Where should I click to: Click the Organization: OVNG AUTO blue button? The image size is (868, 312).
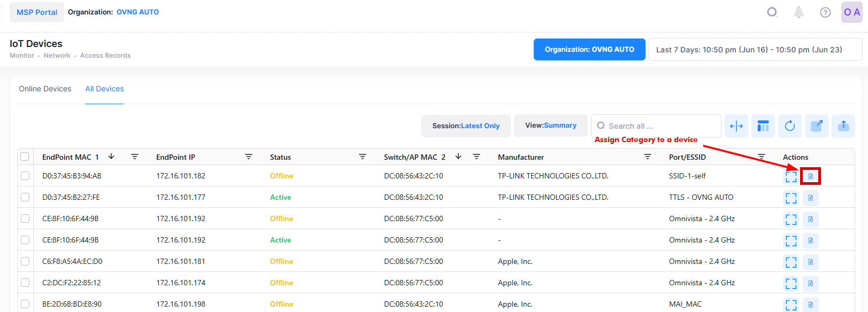[589, 50]
